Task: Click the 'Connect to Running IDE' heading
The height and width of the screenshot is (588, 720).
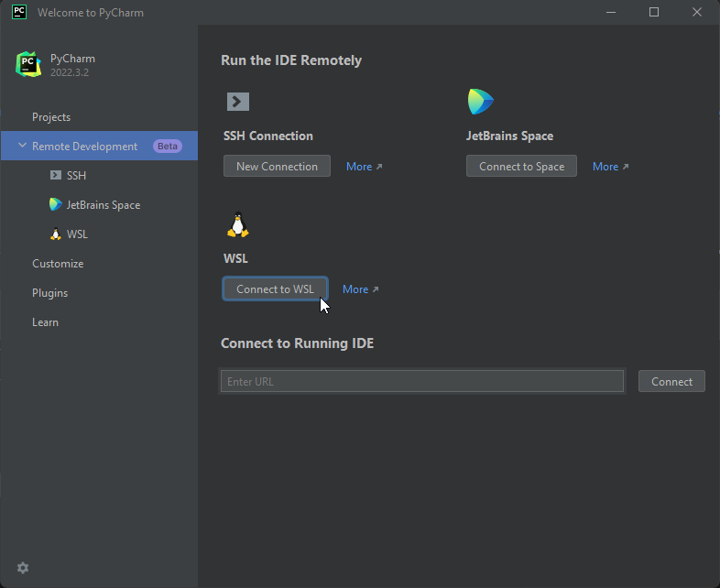Action: 297,343
